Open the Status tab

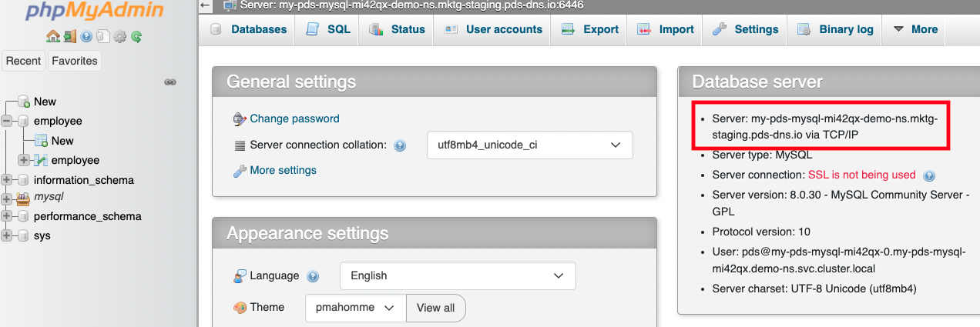(x=397, y=29)
